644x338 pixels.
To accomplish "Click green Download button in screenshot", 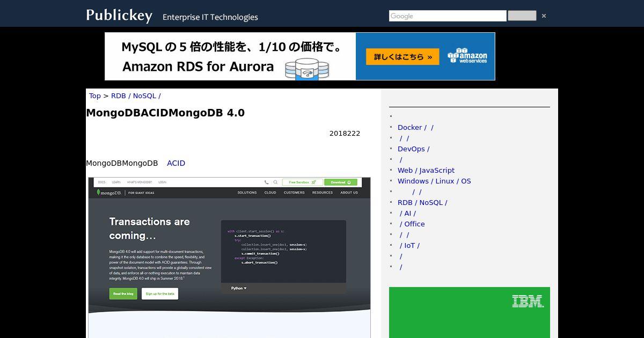I will (x=341, y=182).
